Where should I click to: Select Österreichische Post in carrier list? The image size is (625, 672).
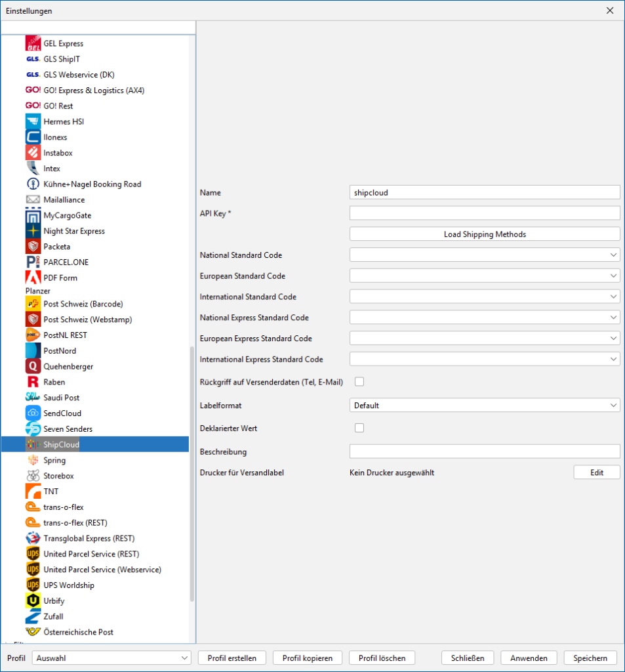(x=78, y=632)
